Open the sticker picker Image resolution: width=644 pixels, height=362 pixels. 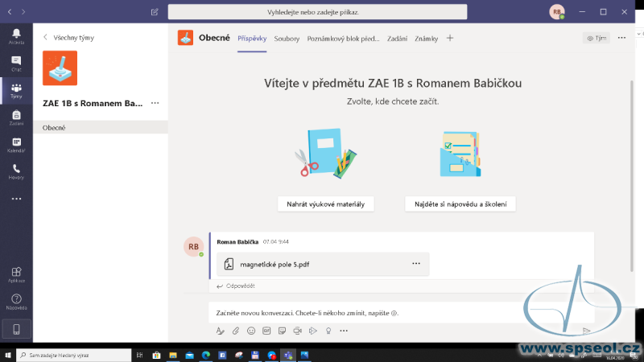tap(282, 331)
